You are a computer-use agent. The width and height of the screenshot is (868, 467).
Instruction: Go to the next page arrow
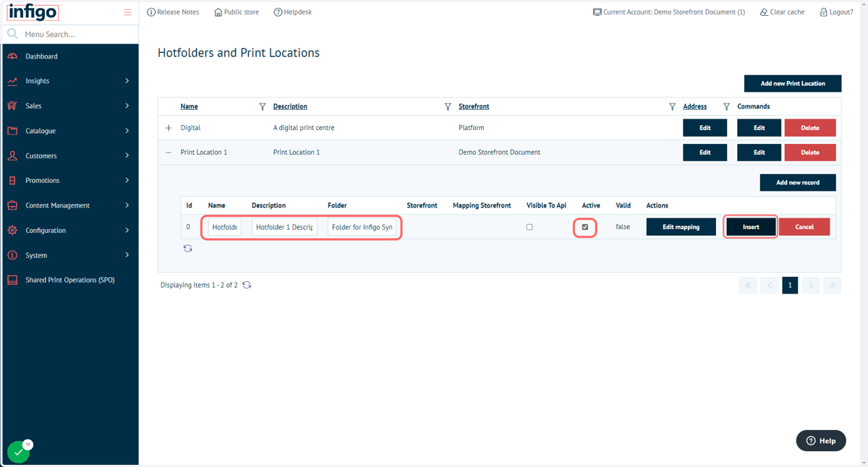click(x=811, y=285)
